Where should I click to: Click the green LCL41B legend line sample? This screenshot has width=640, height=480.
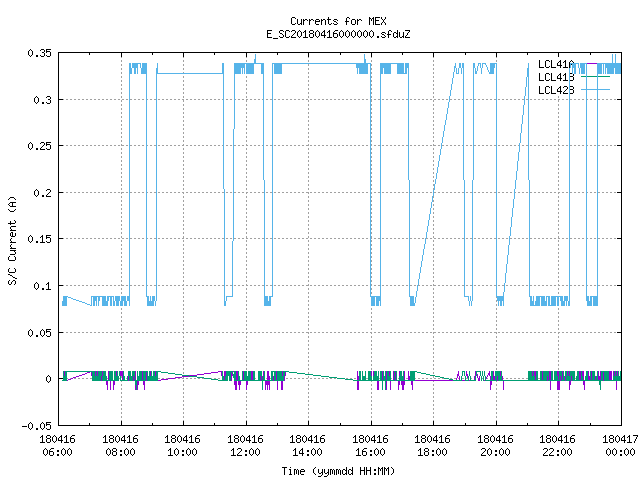[x=595, y=77]
